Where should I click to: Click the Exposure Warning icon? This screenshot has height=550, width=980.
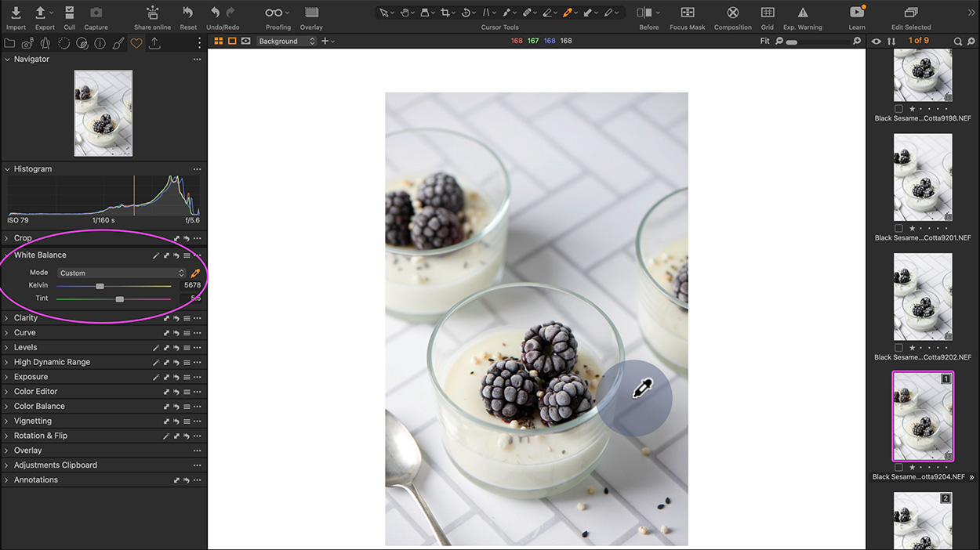click(802, 13)
